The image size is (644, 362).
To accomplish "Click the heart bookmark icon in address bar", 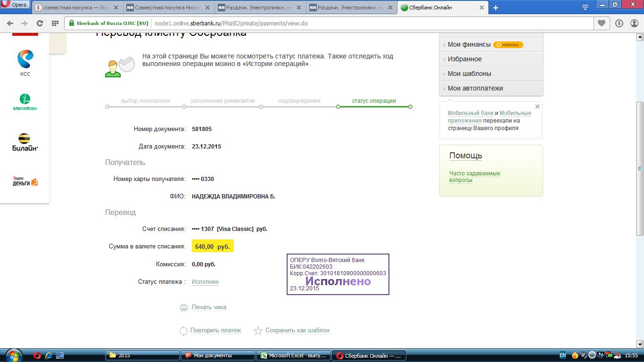I will (602, 23).
